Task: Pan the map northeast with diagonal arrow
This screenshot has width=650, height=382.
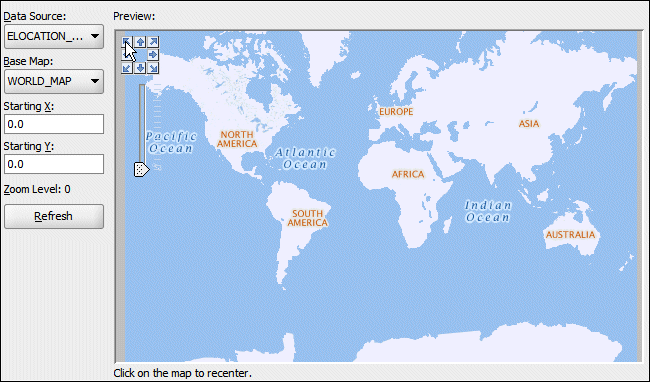Action: click(x=153, y=42)
